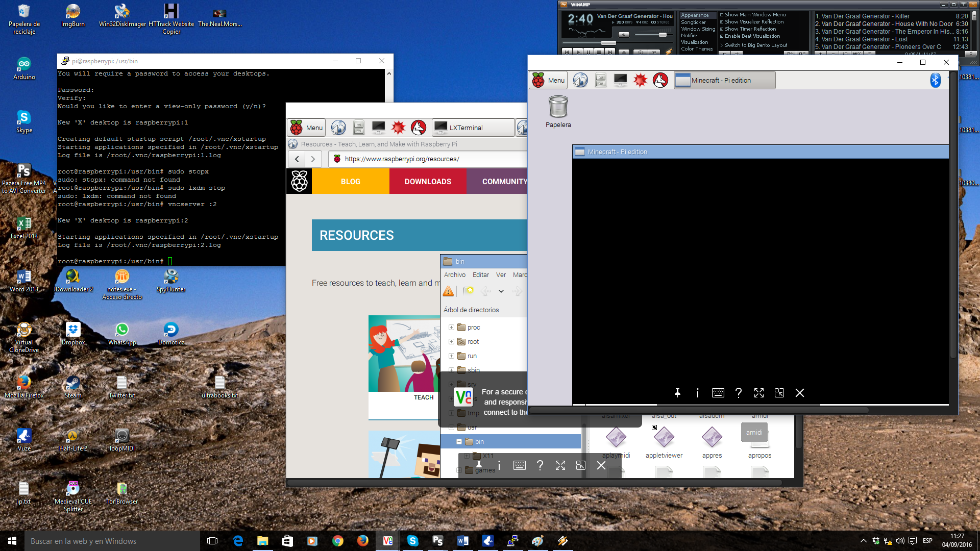Toggle shuffle in Winamp player

click(x=641, y=52)
